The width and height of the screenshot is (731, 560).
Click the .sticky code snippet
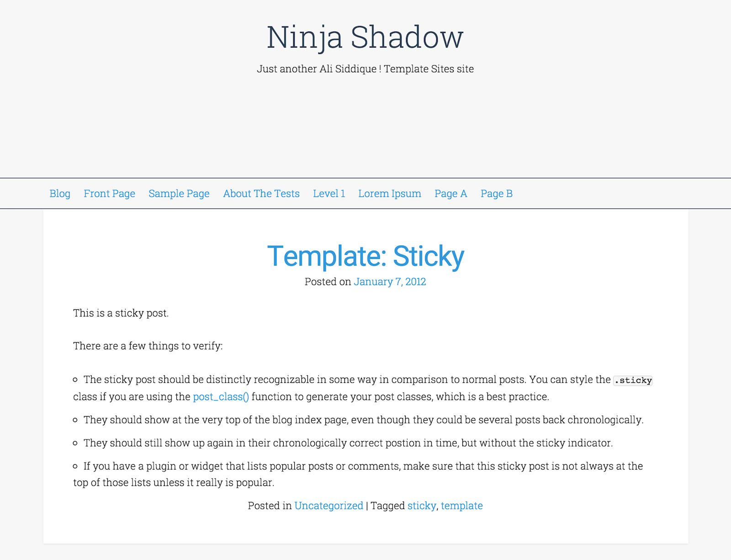633,380
